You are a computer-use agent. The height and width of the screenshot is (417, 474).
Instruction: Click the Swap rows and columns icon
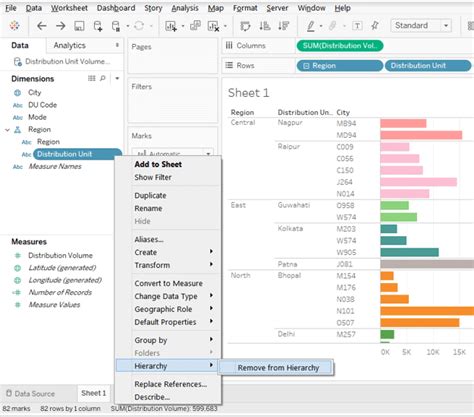(245, 26)
